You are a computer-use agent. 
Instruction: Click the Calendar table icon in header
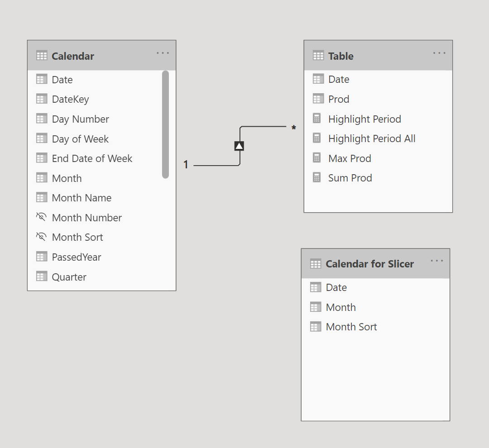pos(42,56)
